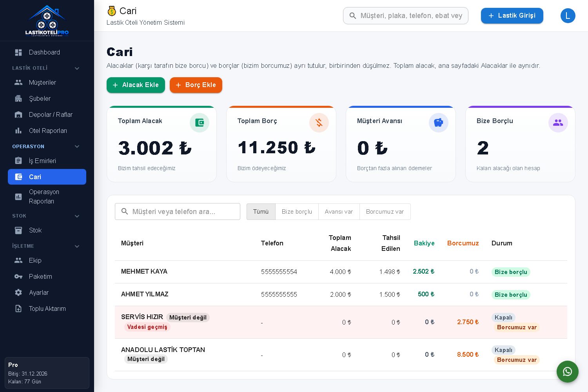Open Depolar / Raflar page

pos(47,115)
